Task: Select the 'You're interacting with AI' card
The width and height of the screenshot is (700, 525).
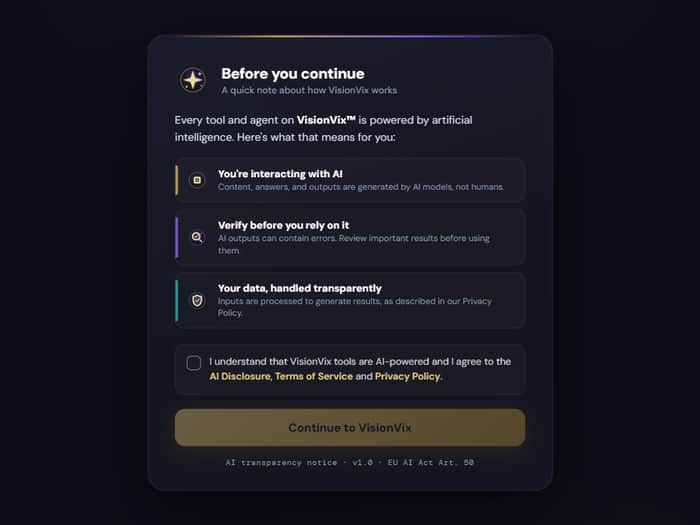Action: tap(350, 180)
